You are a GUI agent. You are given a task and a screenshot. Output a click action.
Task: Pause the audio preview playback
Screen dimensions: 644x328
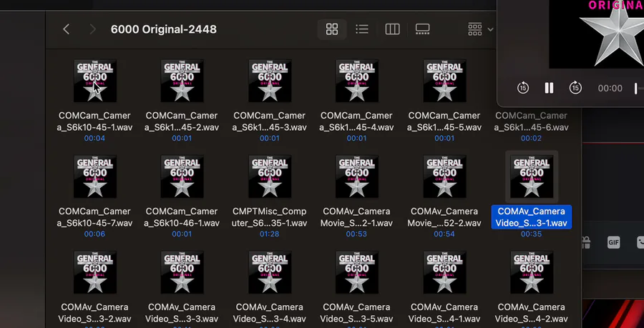pos(549,88)
